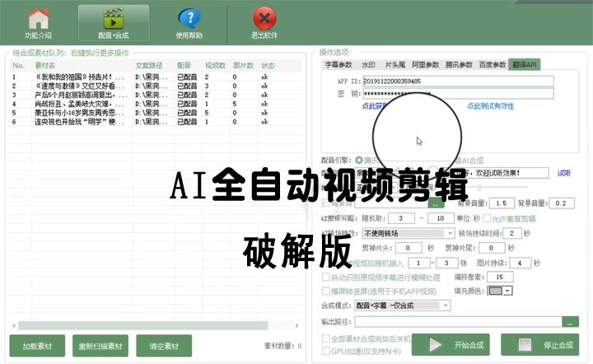
Task: Check 全部素材合成完毕后关机 option
Action: [325, 338]
